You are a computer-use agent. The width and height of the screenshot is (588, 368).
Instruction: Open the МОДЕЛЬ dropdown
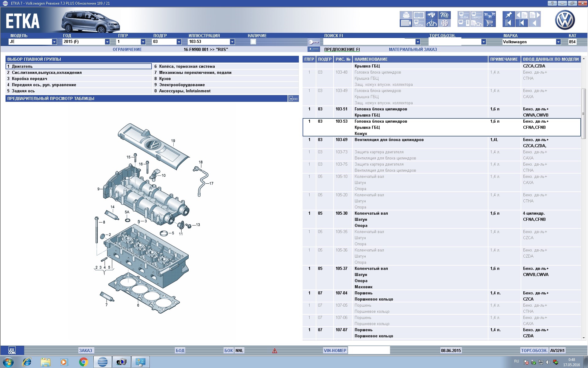pos(54,42)
